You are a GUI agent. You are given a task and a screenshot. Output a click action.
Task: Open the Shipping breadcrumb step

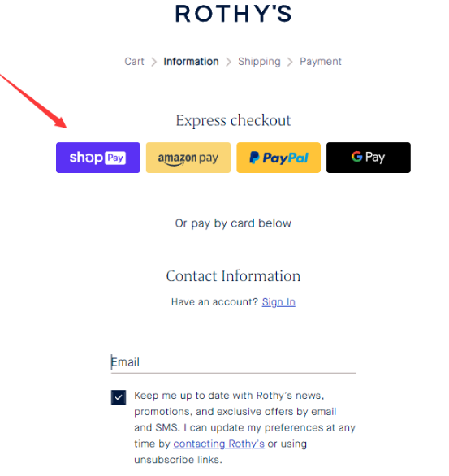coord(259,62)
